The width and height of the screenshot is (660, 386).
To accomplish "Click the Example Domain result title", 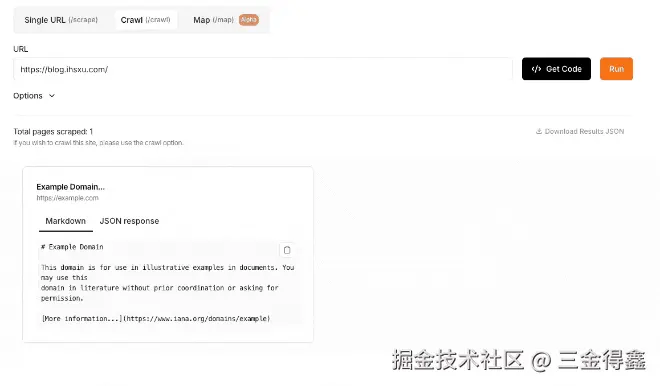I will 70,187.
